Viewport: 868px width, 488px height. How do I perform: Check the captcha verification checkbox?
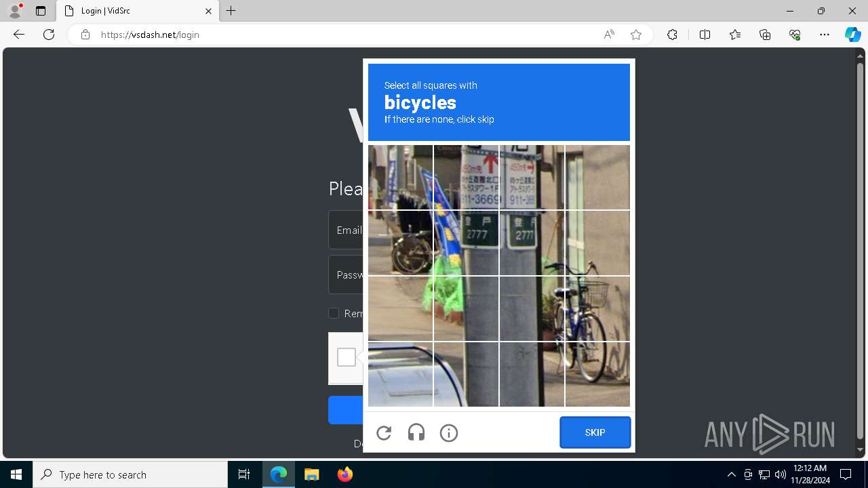point(347,357)
